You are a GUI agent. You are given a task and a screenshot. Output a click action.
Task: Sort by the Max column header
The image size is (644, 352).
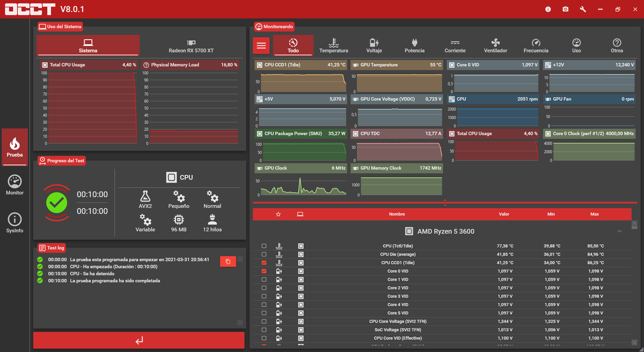coord(595,214)
